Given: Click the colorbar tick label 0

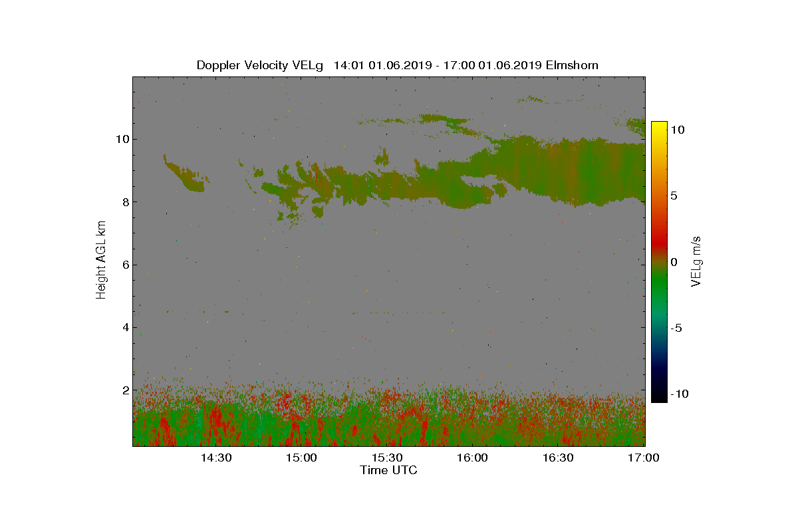Looking at the screenshot, I should click(673, 262).
